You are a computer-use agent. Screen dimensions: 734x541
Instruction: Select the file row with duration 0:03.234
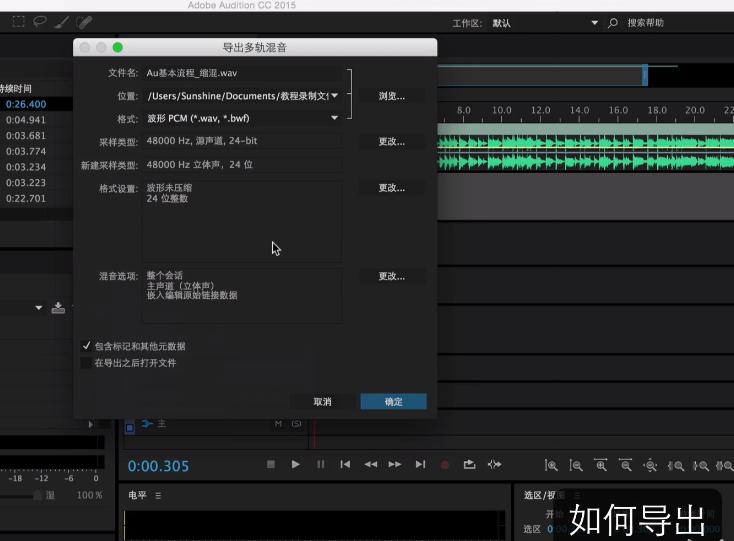(36, 167)
